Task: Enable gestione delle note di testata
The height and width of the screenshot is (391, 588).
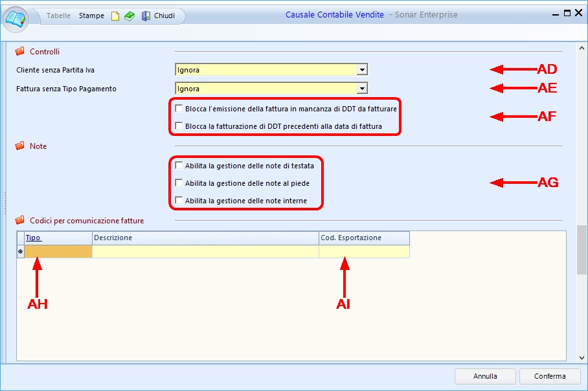Action: (179, 166)
